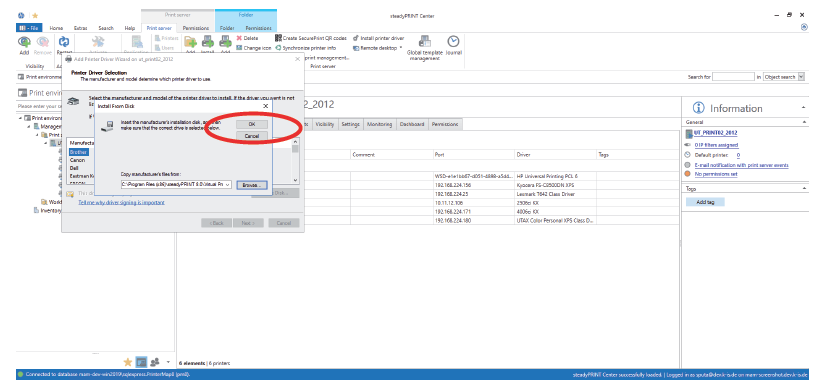Select Canon in the manufacturer list

tap(77, 160)
